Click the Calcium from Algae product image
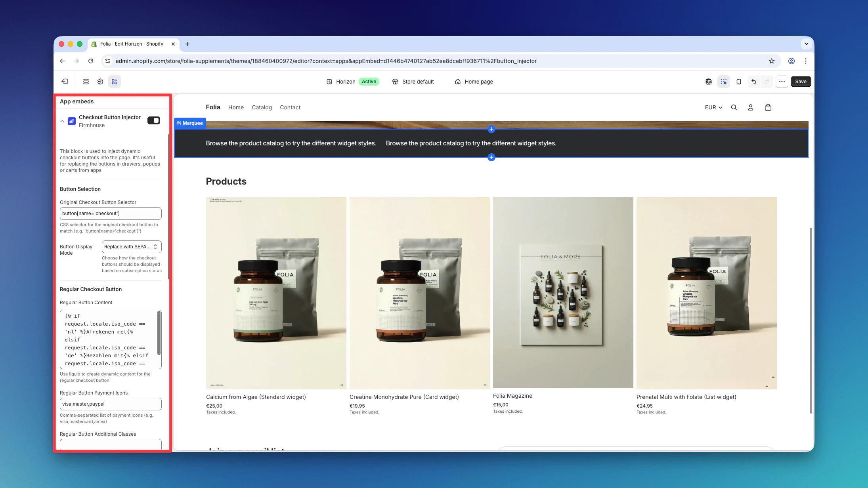The width and height of the screenshot is (868, 488). click(276, 293)
